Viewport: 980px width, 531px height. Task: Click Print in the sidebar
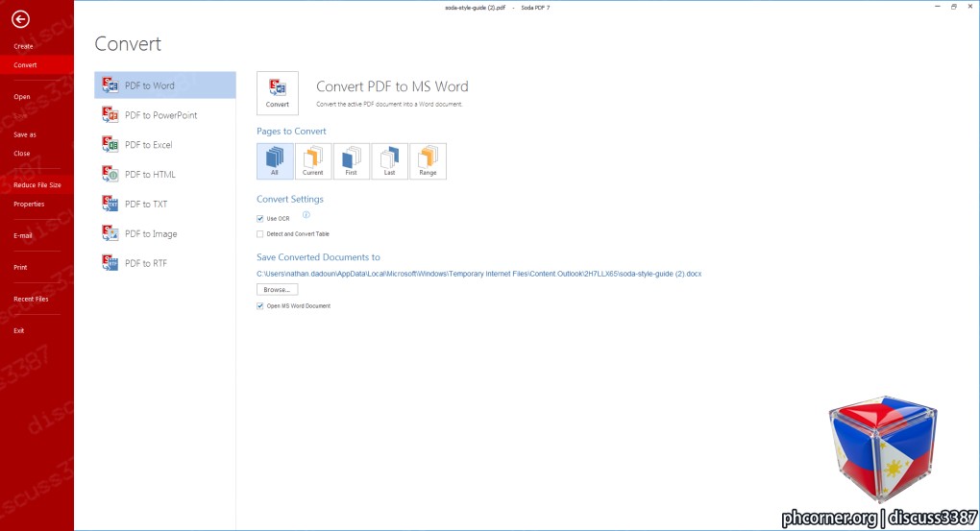20,267
